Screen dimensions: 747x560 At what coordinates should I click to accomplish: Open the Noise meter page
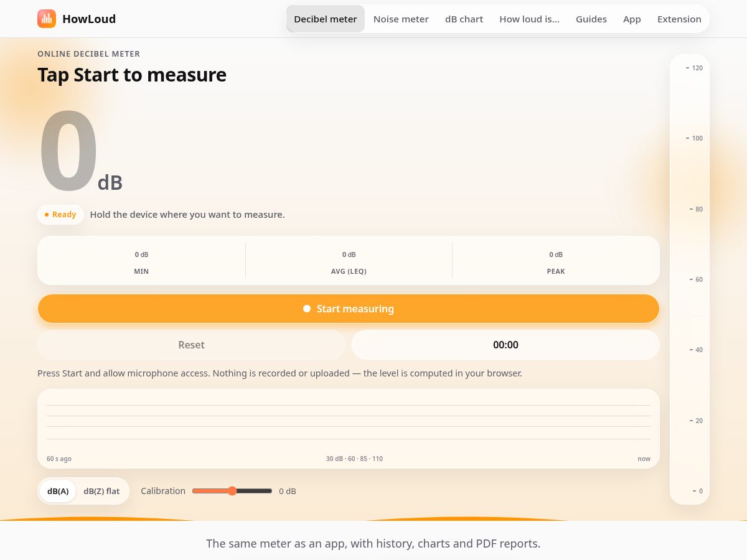401,19
